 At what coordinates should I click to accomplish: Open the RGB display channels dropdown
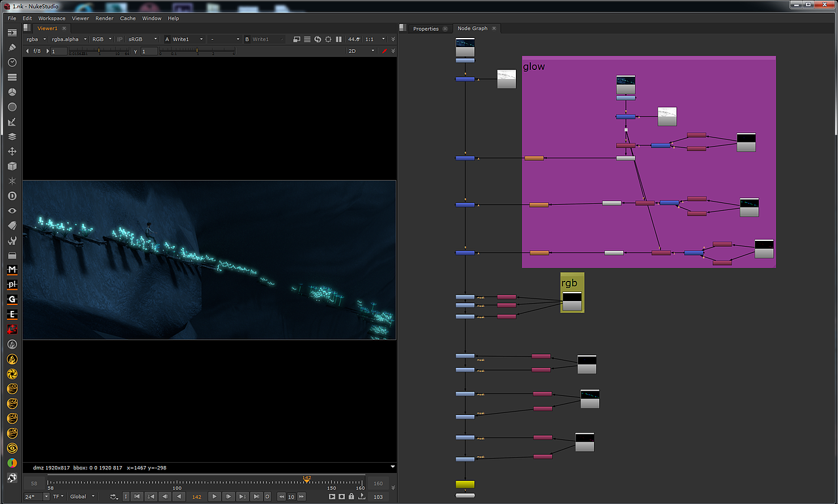(x=101, y=39)
